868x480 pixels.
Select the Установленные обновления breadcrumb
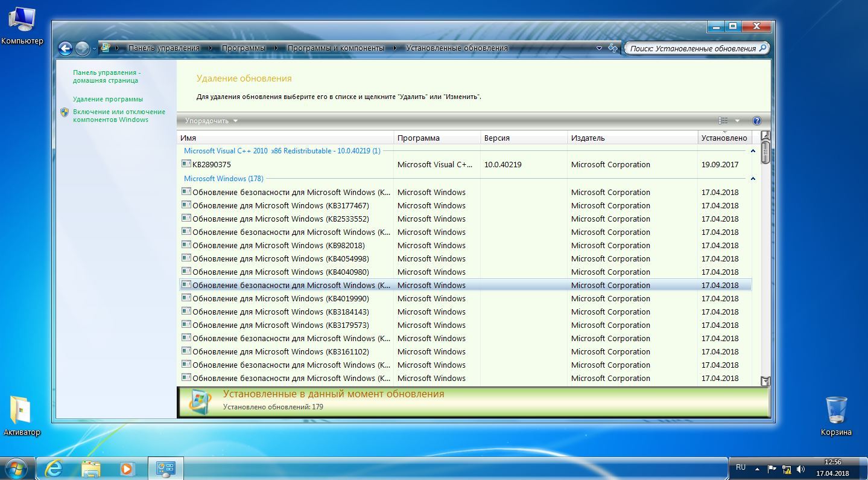(457, 48)
